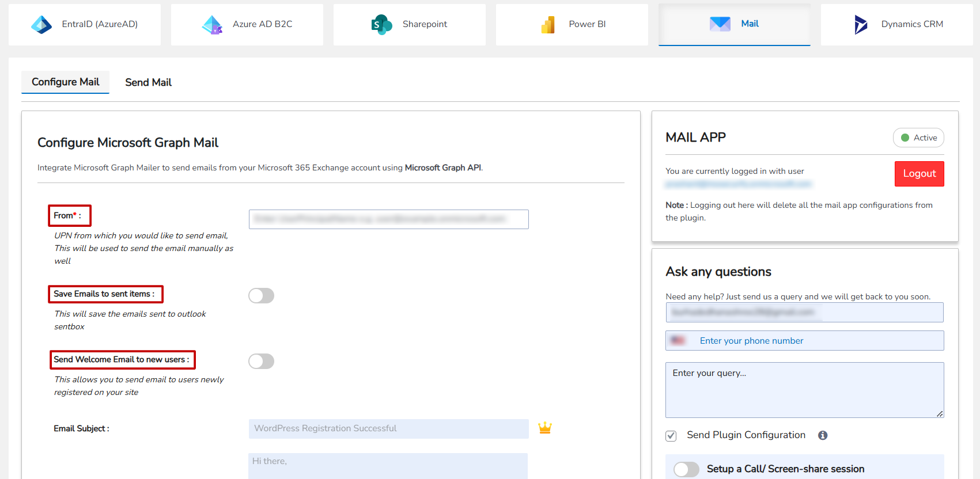Image resolution: width=980 pixels, height=479 pixels.
Task: Toggle Save Emails to sent items
Action: 261,295
